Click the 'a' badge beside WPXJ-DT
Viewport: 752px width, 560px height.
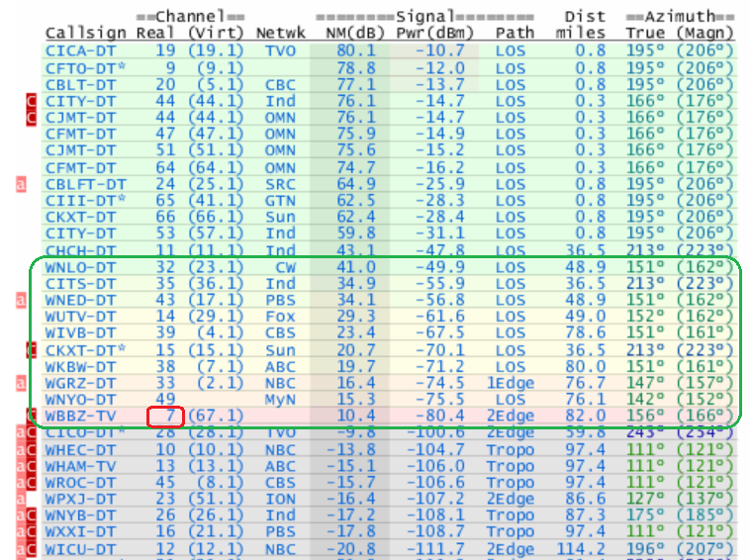coord(21,499)
